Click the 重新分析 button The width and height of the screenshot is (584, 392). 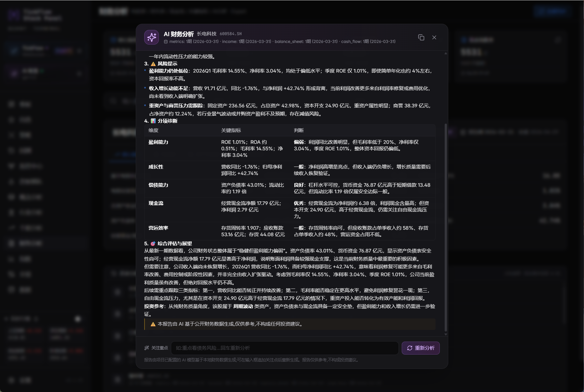tap(421, 348)
